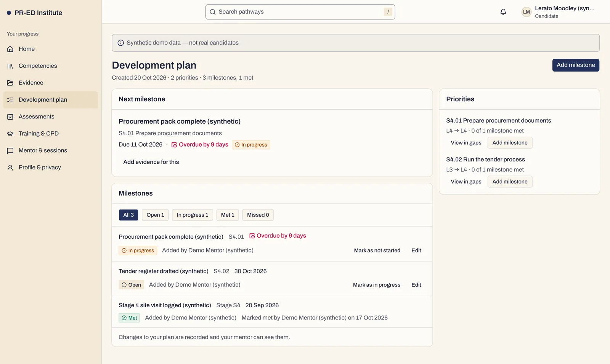Show Met 1 milestones
Screen dimensions: 610x364
pyautogui.click(x=228, y=215)
